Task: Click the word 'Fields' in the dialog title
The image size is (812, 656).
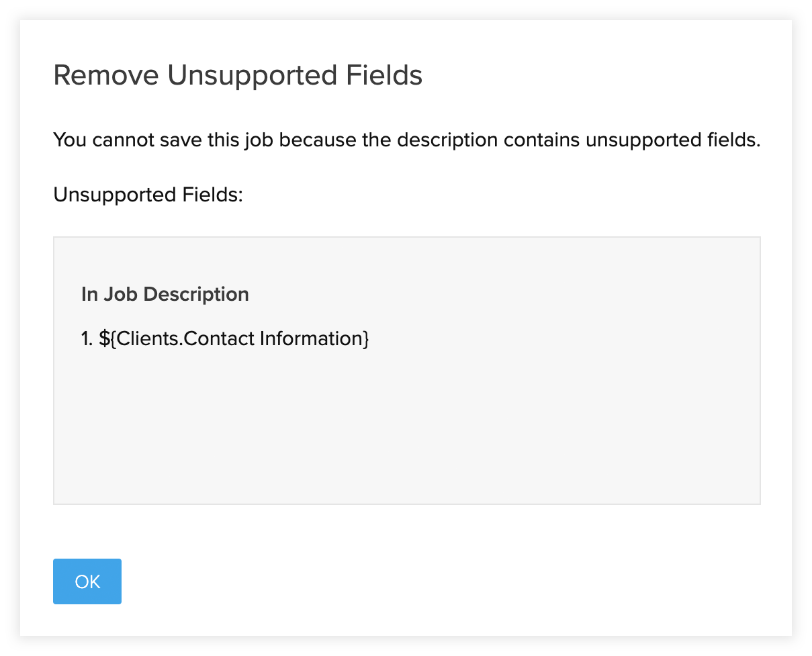Action: click(x=384, y=75)
